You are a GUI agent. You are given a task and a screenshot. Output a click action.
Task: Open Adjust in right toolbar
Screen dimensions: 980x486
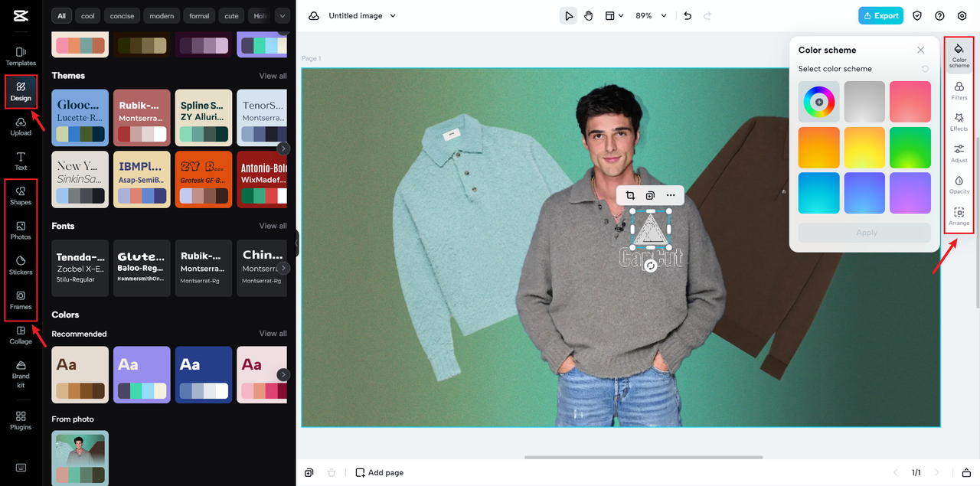[x=959, y=154]
